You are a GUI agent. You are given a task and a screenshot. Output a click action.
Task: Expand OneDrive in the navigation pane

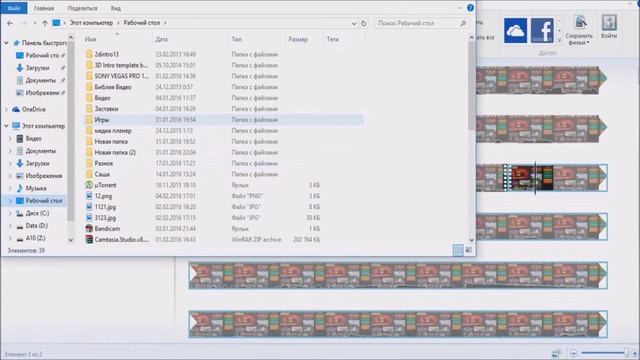tap(7, 109)
